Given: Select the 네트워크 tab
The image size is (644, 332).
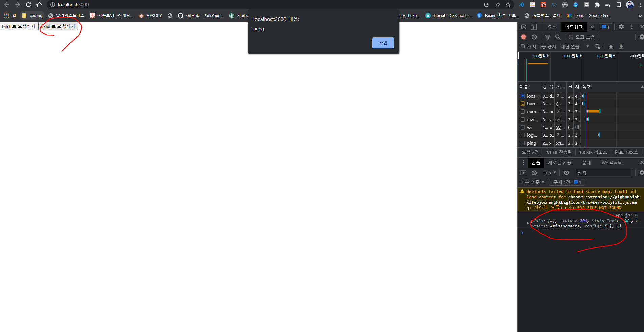Looking at the screenshot, I should click(x=574, y=27).
